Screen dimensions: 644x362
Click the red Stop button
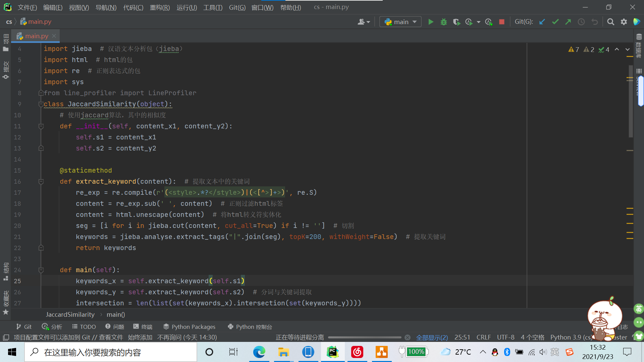click(x=502, y=22)
